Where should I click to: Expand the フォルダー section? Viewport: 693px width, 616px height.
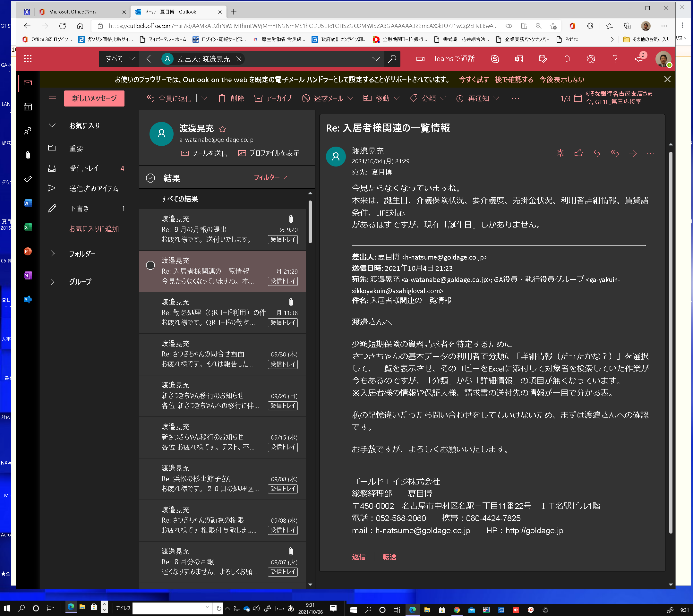click(53, 253)
